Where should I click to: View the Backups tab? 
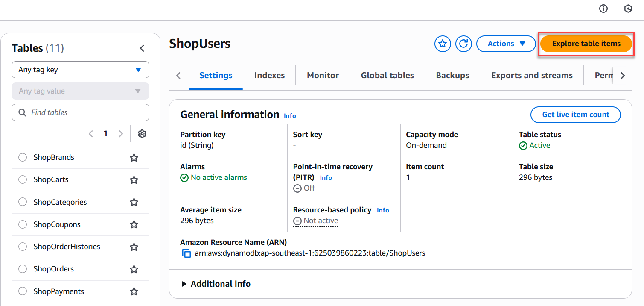click(452, 76)
